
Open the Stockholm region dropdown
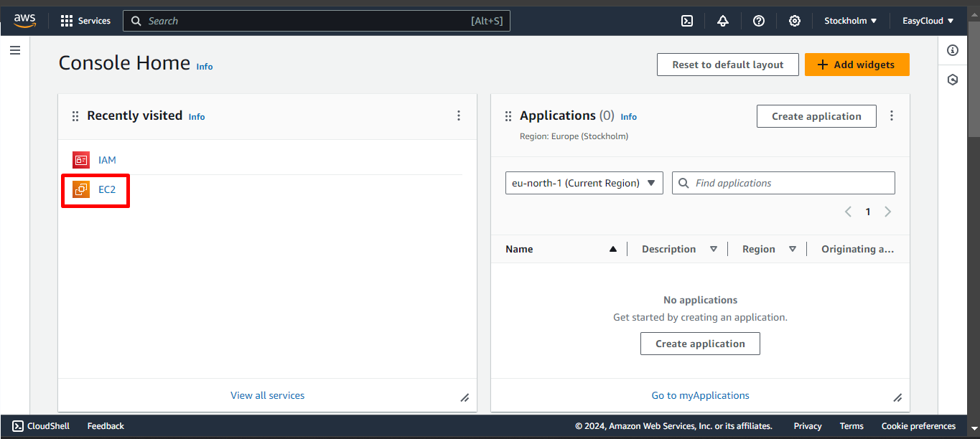(851, 21)
